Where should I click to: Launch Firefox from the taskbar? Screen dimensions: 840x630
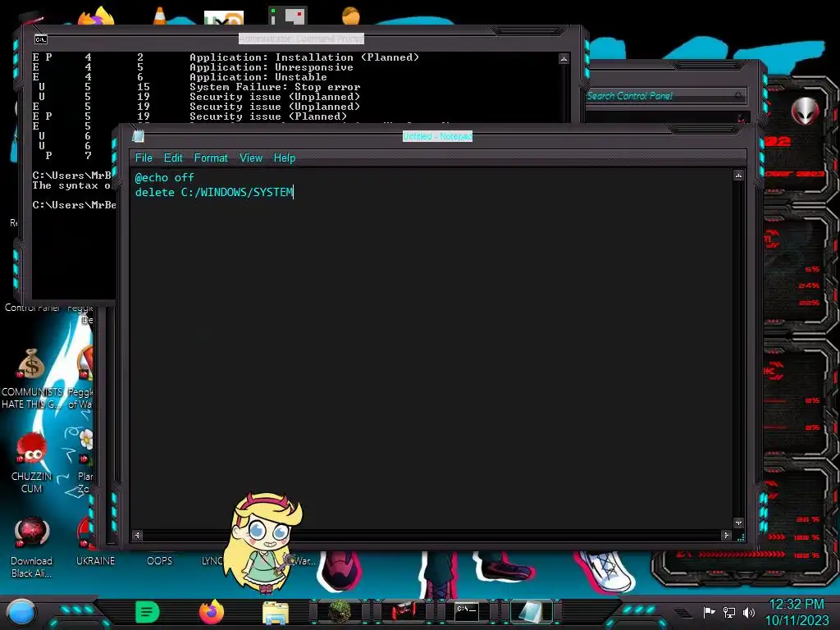coord(212,612)
